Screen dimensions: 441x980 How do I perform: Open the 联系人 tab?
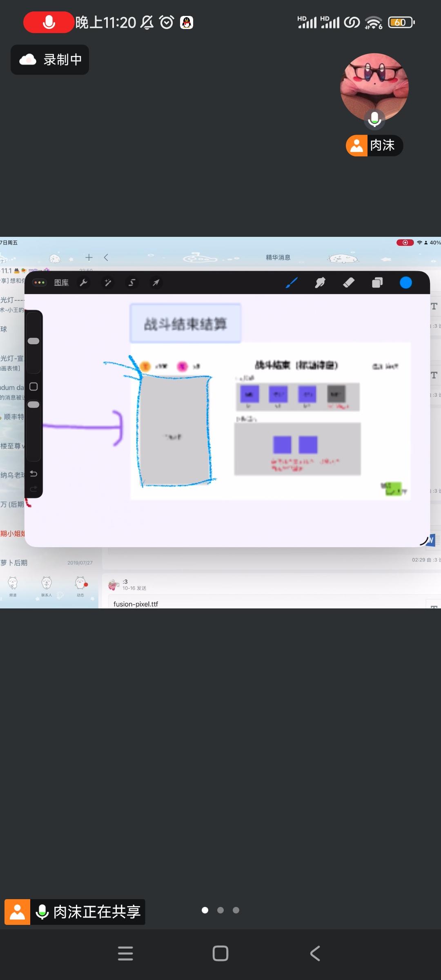pos(47,586)
